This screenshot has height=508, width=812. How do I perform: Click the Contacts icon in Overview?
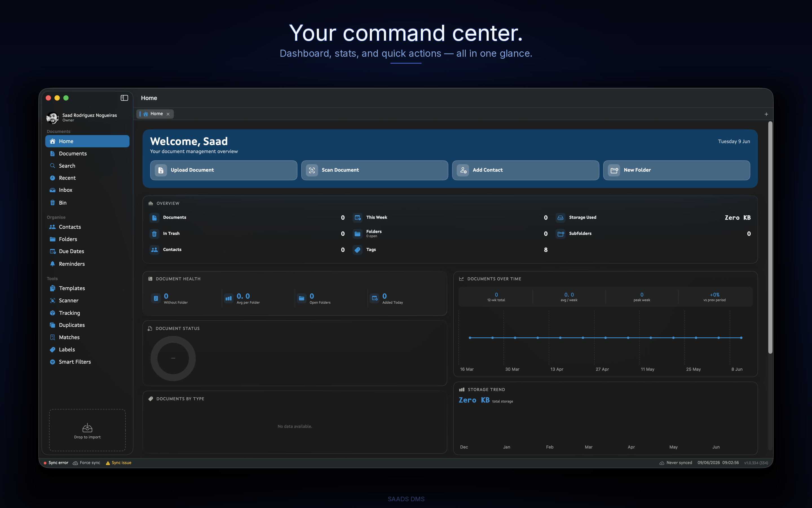154,250
